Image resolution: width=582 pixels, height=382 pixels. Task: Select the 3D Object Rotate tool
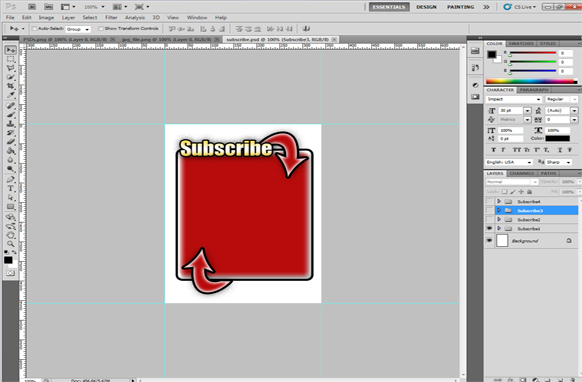pyautogui.click(x=10, y=217)
